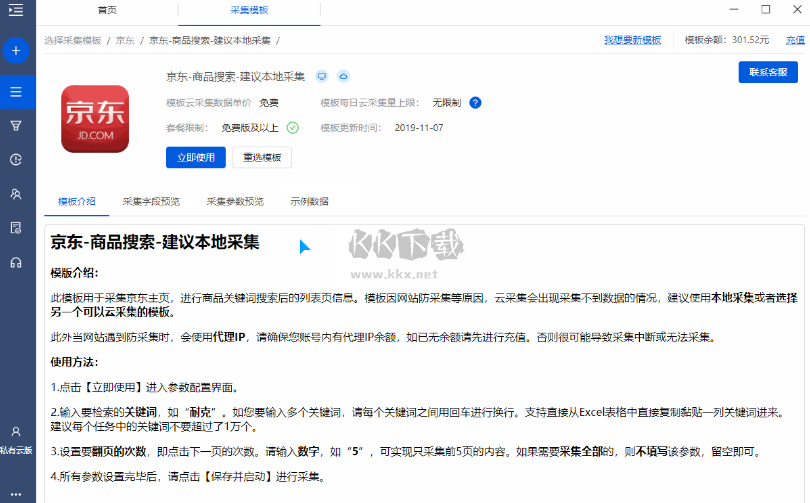Click the 无限制 daily limit value

click(x=446, y=103)
